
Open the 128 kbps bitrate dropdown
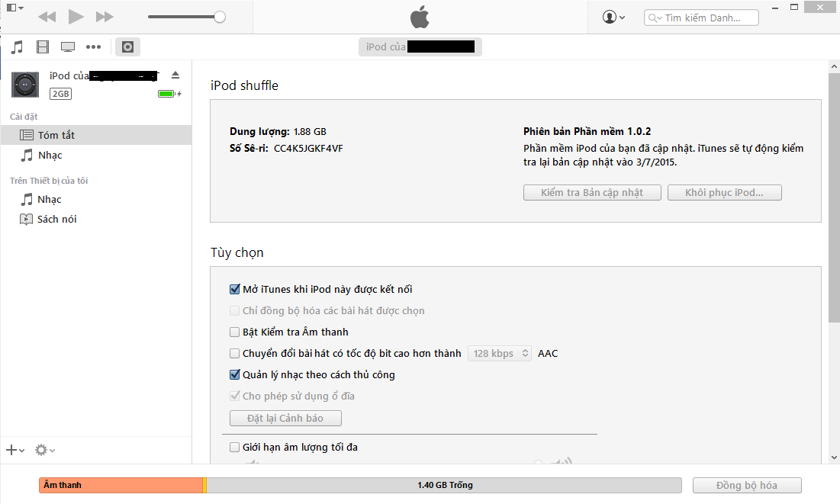(x=499, y=354)
